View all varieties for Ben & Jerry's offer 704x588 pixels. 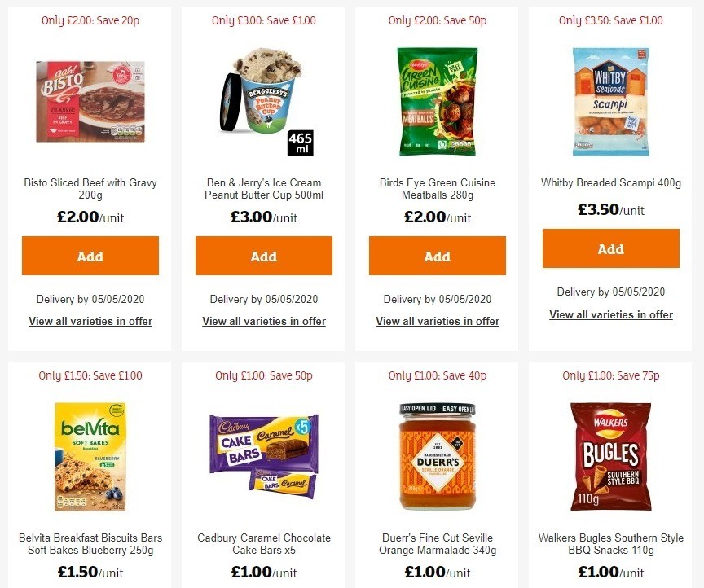click(263, 321)
